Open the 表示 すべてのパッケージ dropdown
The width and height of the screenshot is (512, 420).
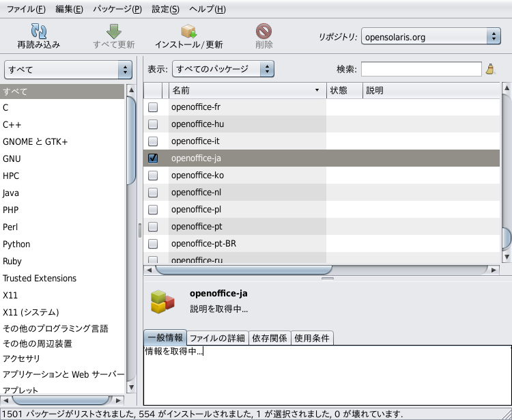(x=223, y=69)
